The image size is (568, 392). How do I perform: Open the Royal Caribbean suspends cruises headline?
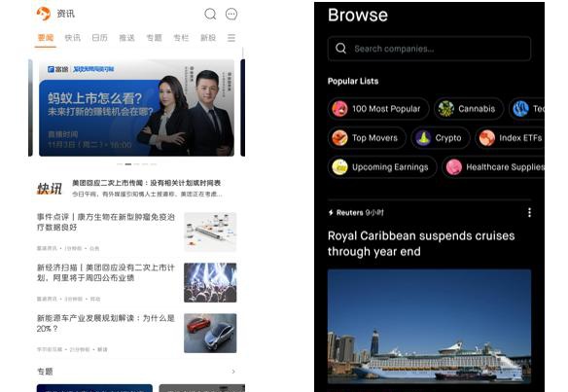[x=421, y=243]
